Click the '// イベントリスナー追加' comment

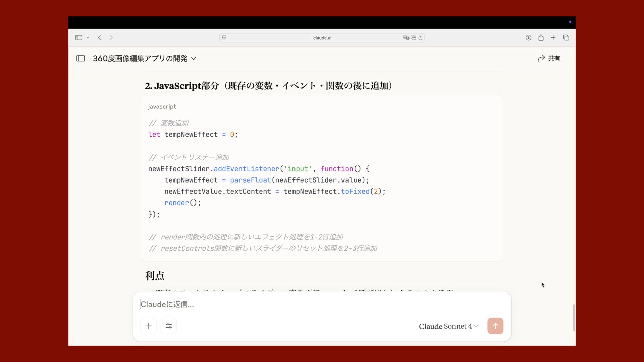(x=189, y=157)
